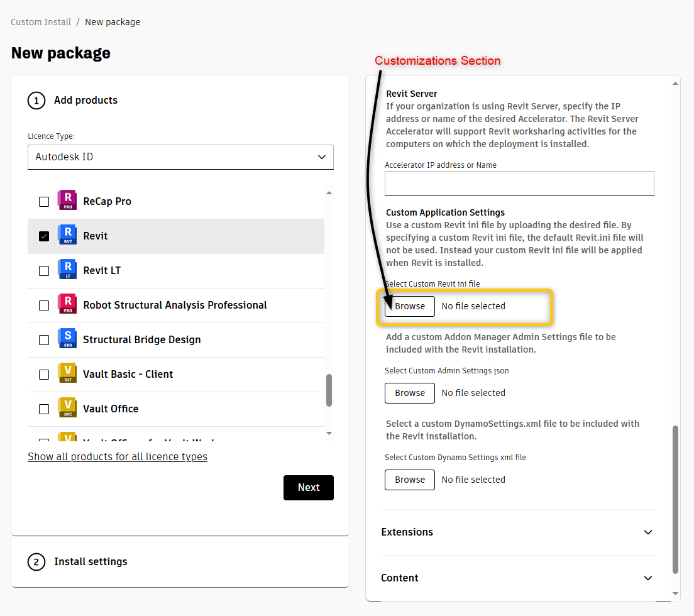
Task: Click the Revit LT icon
Action: (67, 270)
